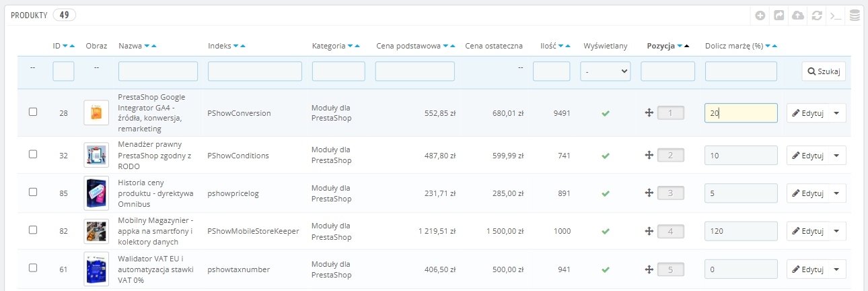Expand Edytuj dropdown arrow for PShowConversion

(837, 113)
